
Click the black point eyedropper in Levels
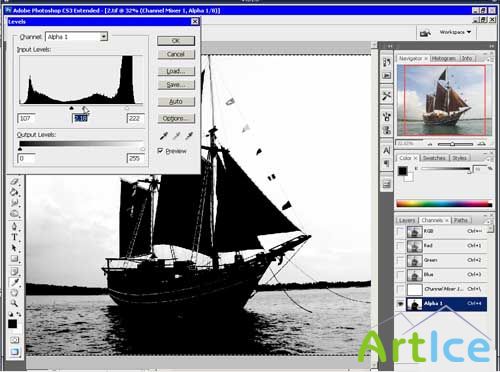pos(164,135)
